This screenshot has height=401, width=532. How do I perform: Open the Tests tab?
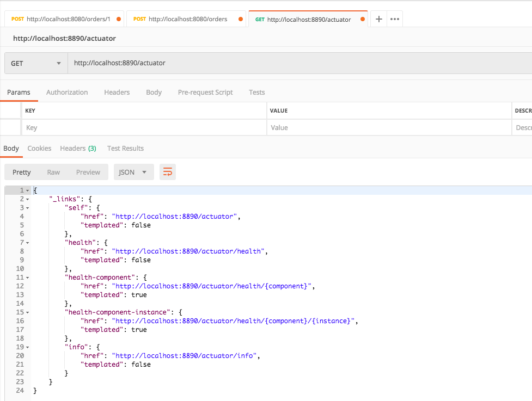pos(256,92)
